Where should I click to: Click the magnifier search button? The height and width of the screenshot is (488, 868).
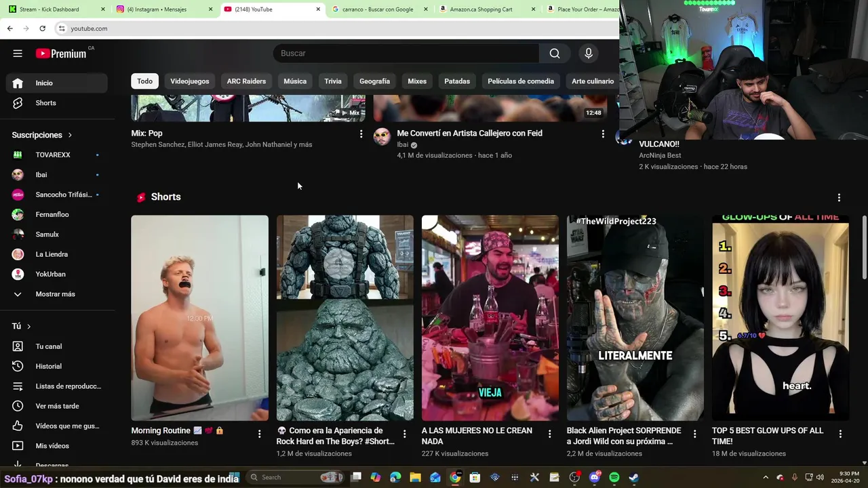pyautogui.click(x=555, y=54)
